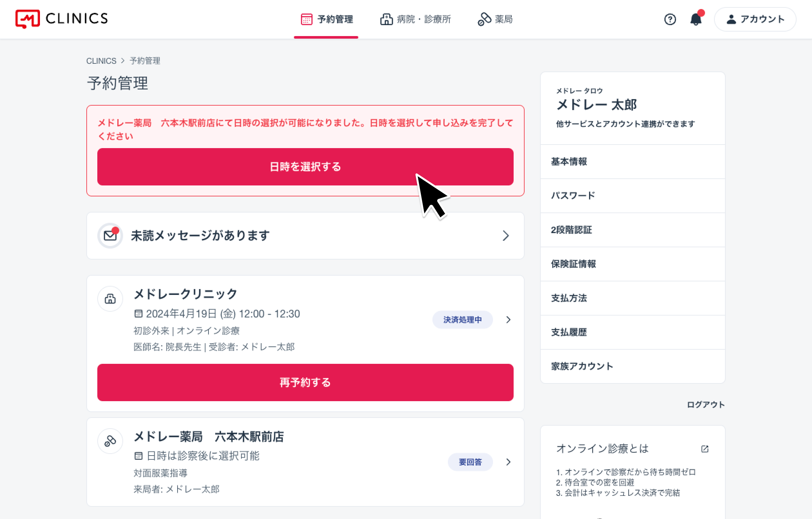Open 支払方法 in sidebar
Viewport: 812px width, 519px height.
point(633,298)
